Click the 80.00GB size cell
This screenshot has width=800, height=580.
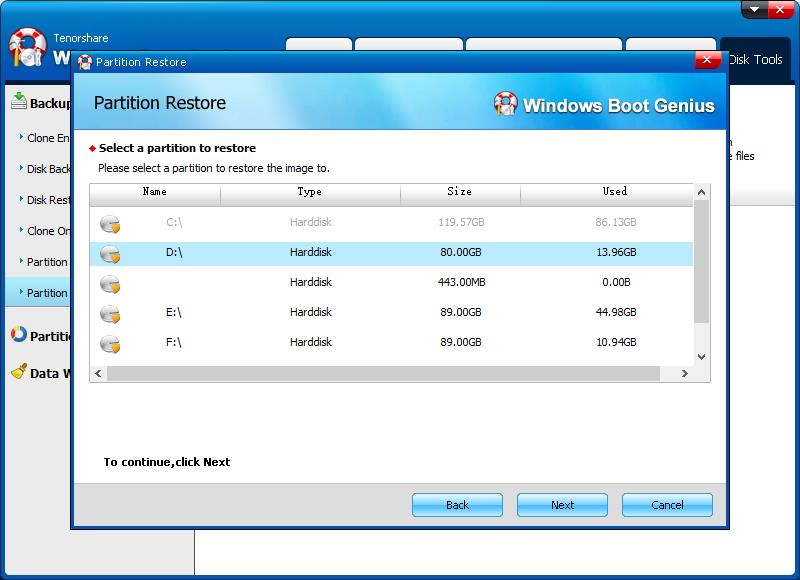(x=461, y=253)
